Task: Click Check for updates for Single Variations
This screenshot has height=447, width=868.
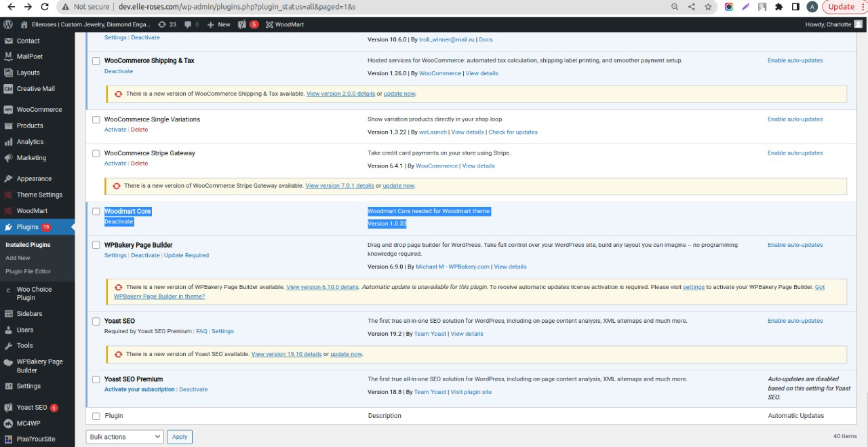Action: point(513,132)
